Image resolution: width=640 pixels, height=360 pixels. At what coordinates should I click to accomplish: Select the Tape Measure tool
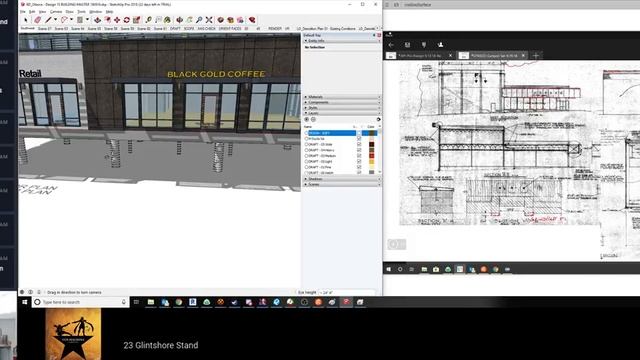[149, 20]
